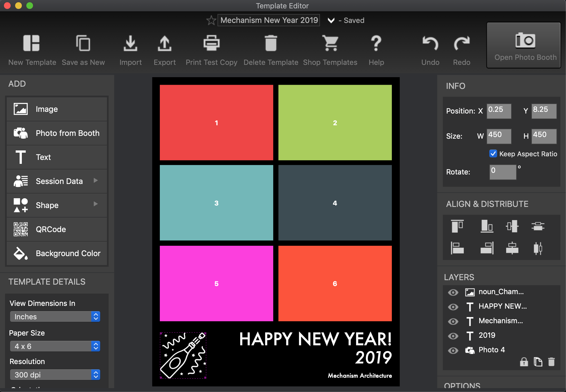
Task: Select the Mechanism Architecture text on canvas
Action: click(x=360, y=376)
